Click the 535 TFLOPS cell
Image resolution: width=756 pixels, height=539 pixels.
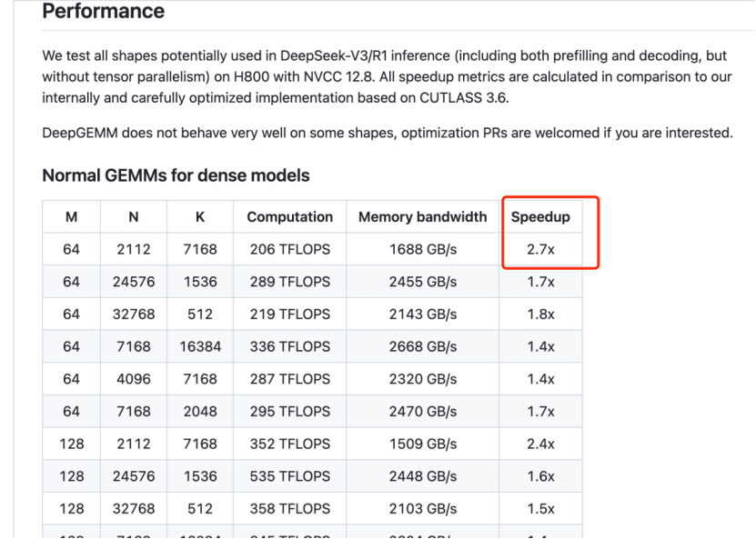290,476
